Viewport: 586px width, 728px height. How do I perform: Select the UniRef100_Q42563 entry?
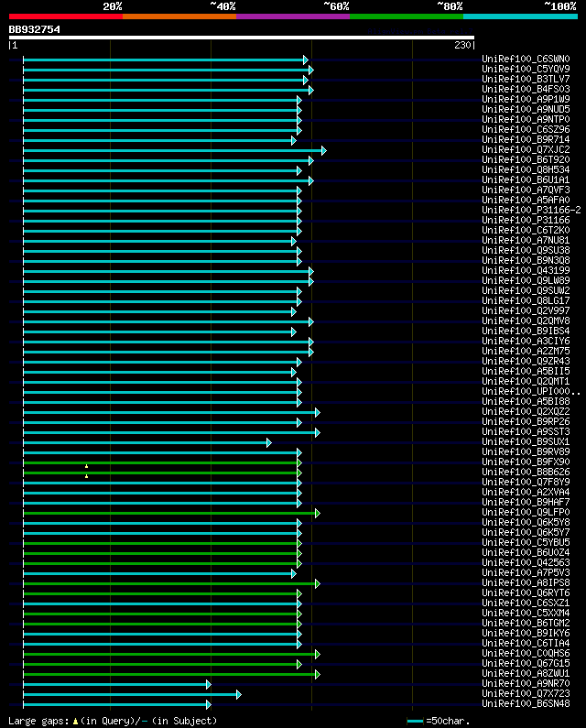pyautogui.click(x=526, y=563)
